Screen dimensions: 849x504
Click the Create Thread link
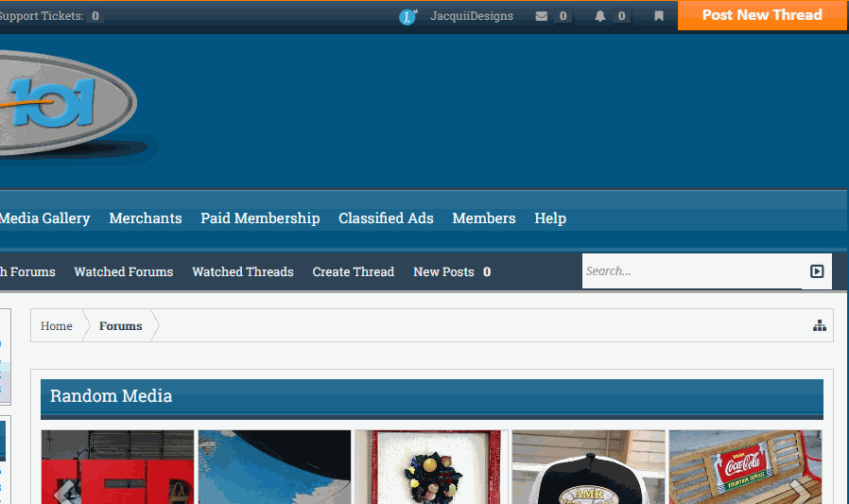point(353,271)
